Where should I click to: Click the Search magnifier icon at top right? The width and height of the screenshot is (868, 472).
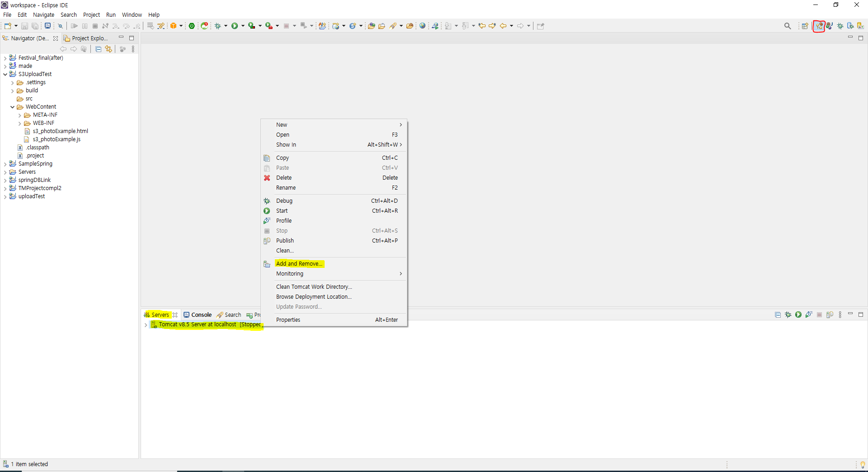pos(788,26)
